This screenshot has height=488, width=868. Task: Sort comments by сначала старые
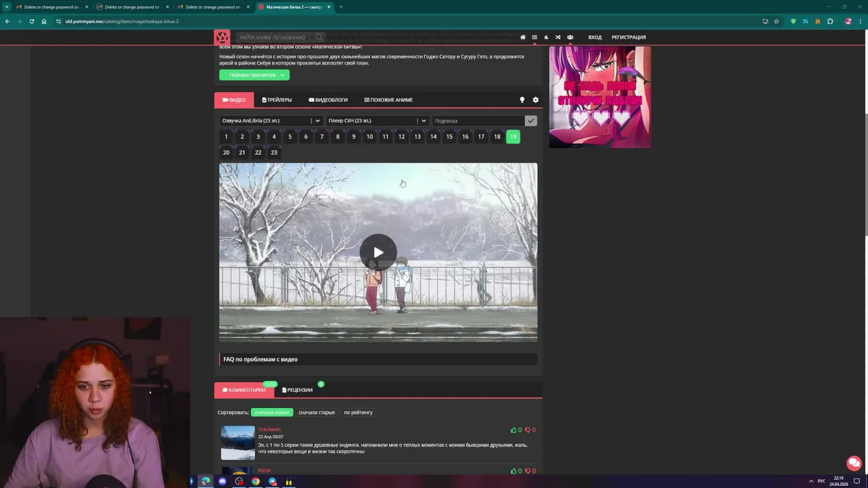click(317, 412)
